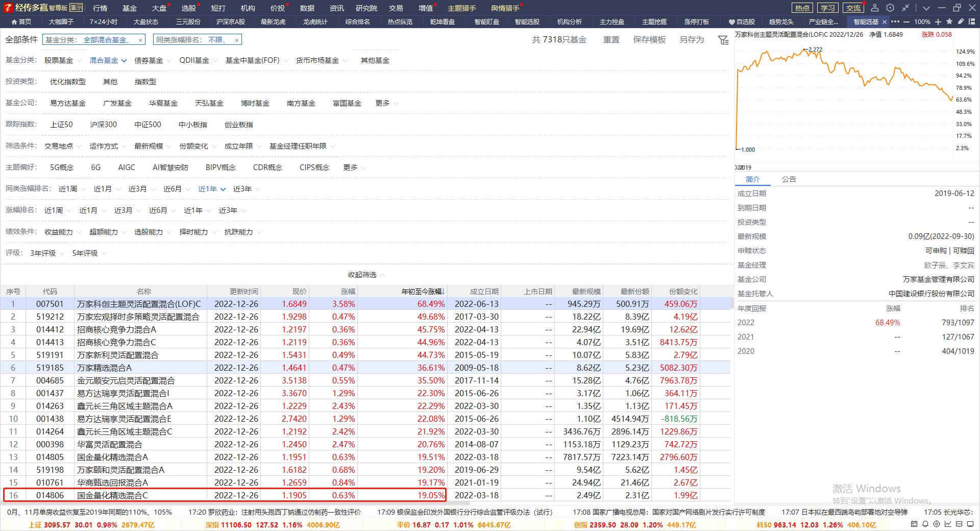Click the target icon in status bar

tap(937, 524)
